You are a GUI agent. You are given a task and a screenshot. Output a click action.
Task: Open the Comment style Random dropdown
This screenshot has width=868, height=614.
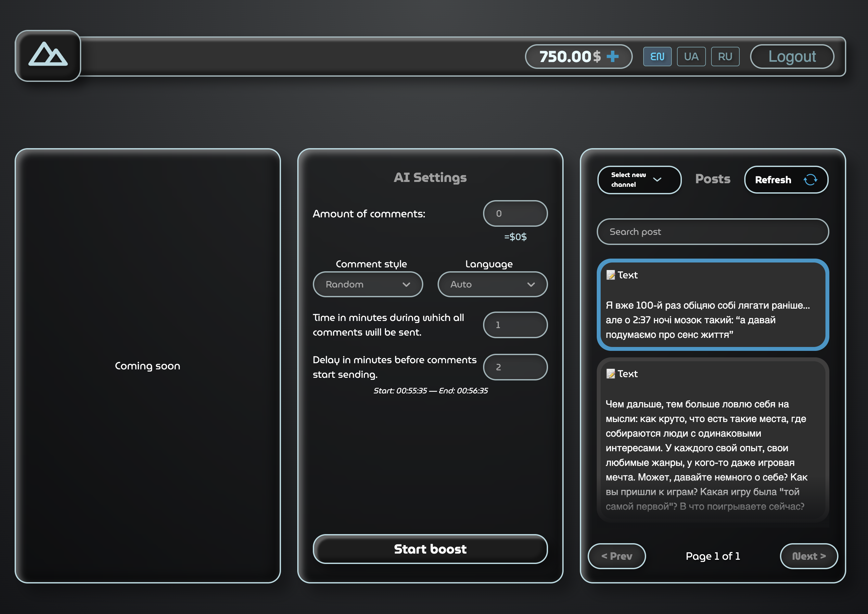(x=367, y=284)
